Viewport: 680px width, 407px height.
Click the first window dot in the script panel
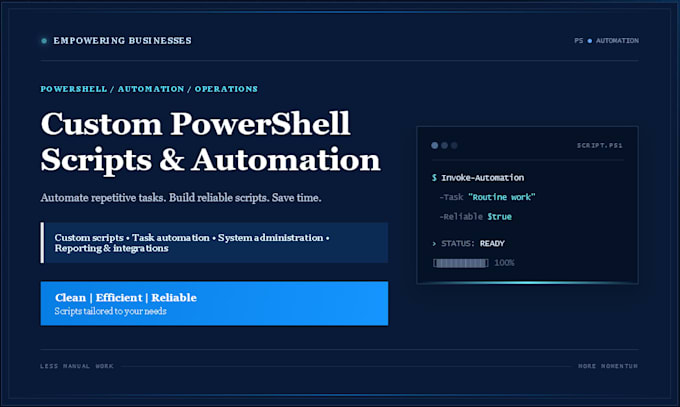435,145
